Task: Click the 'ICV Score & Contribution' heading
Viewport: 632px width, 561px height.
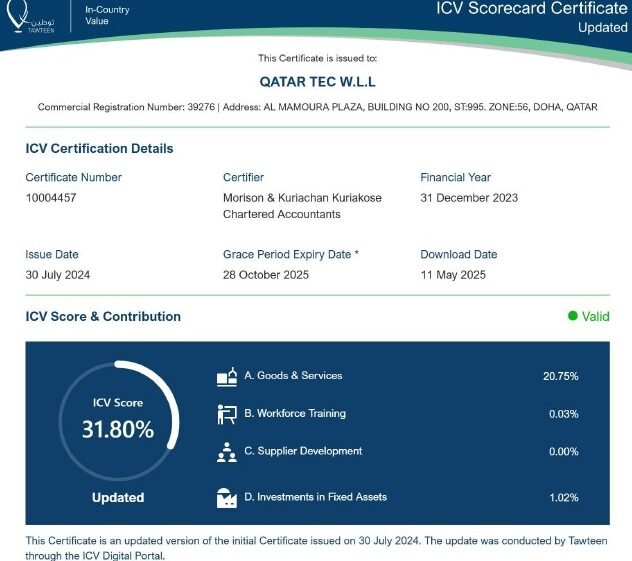Action: tap(103, 316)
